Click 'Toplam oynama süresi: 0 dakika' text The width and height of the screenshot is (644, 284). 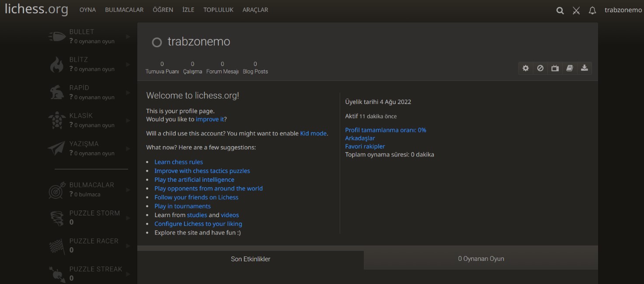coord(390,154)
